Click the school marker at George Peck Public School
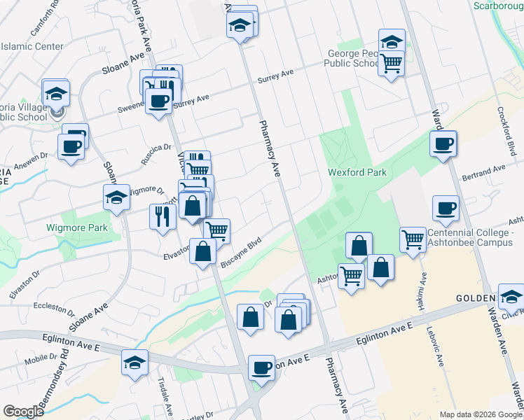 click(392, 41)
